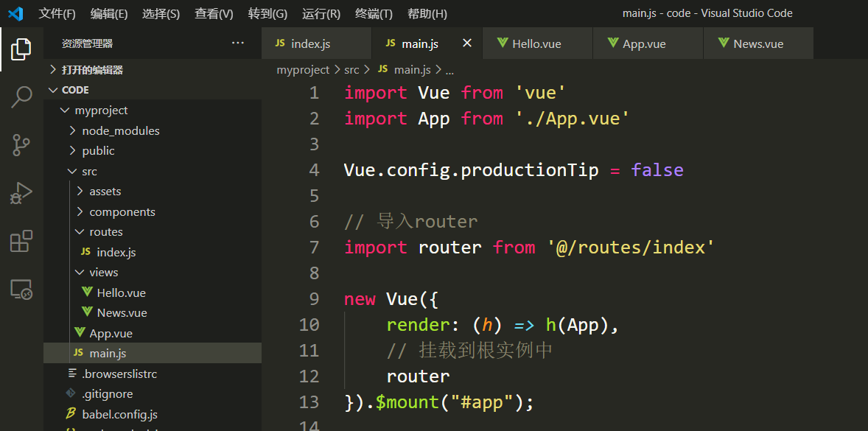Open the 转到(G) menu
868x431 pixels.
pos(268,14)
